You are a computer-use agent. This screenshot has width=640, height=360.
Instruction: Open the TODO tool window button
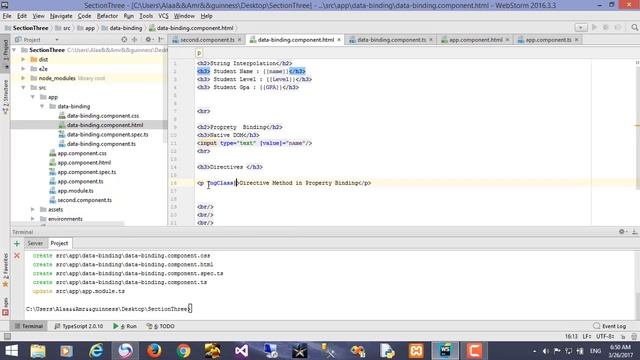160,326
